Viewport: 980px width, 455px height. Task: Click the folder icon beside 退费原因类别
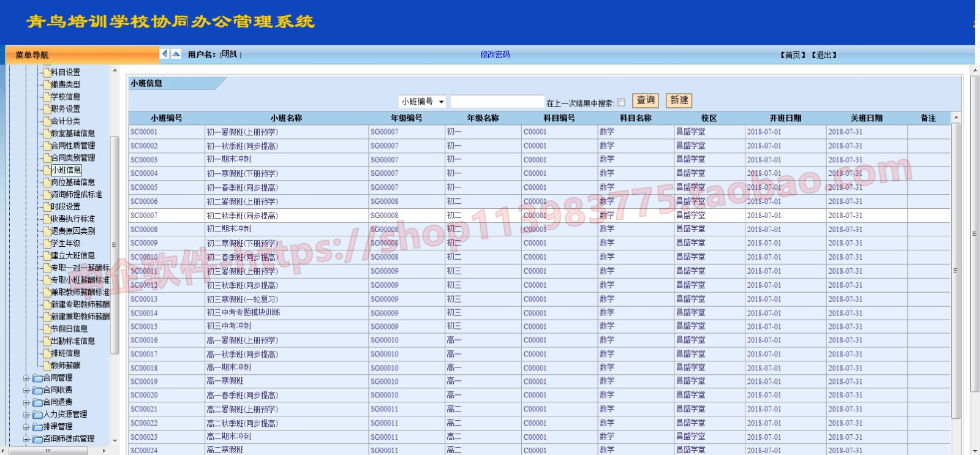47,231
